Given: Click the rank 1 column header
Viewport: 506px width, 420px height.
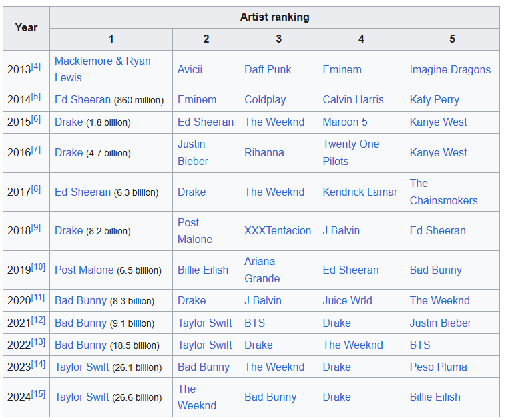Looking at the screenshot, I should (111, 39).
